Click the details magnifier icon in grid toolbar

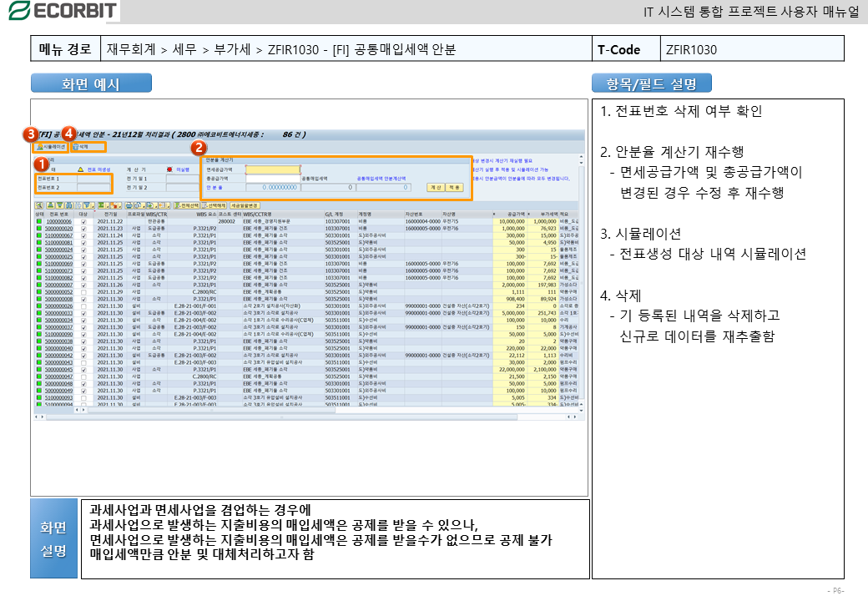(39, 205)
